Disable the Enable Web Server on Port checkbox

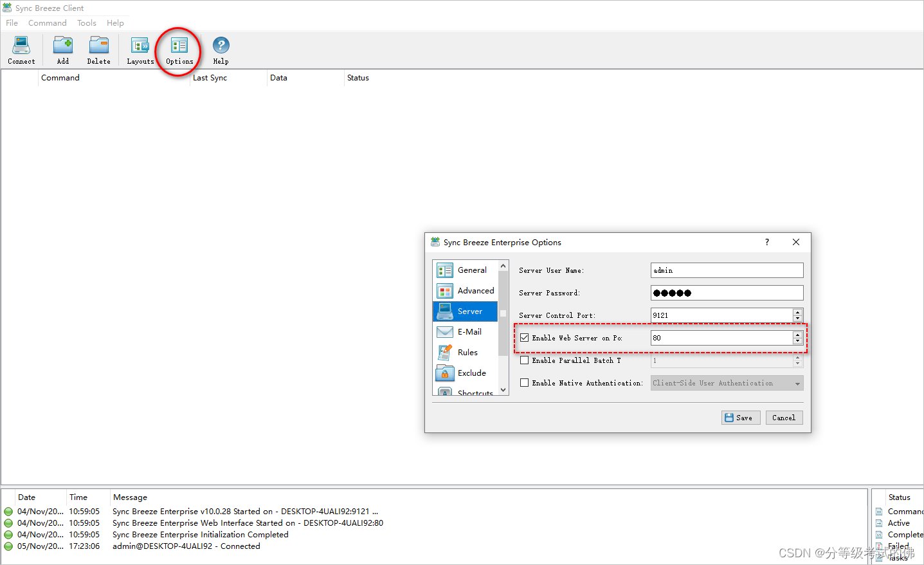pos(525,338)
